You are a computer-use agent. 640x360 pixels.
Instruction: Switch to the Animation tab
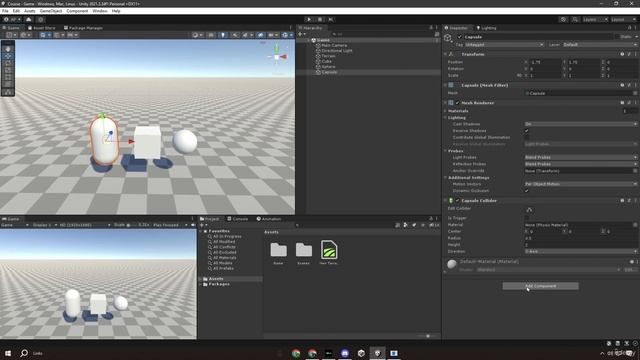tap(269, 219)
